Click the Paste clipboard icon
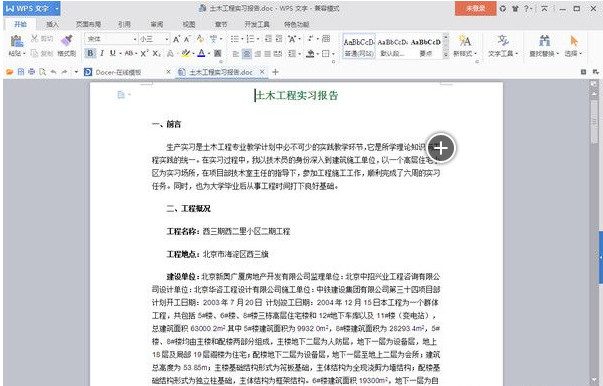This screenshot has height=386, width=603. [16, 40]
